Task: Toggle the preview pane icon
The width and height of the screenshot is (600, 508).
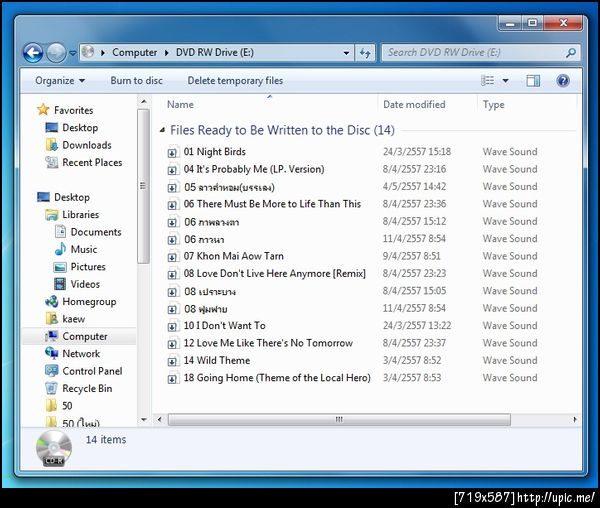Action: (533, 81)
